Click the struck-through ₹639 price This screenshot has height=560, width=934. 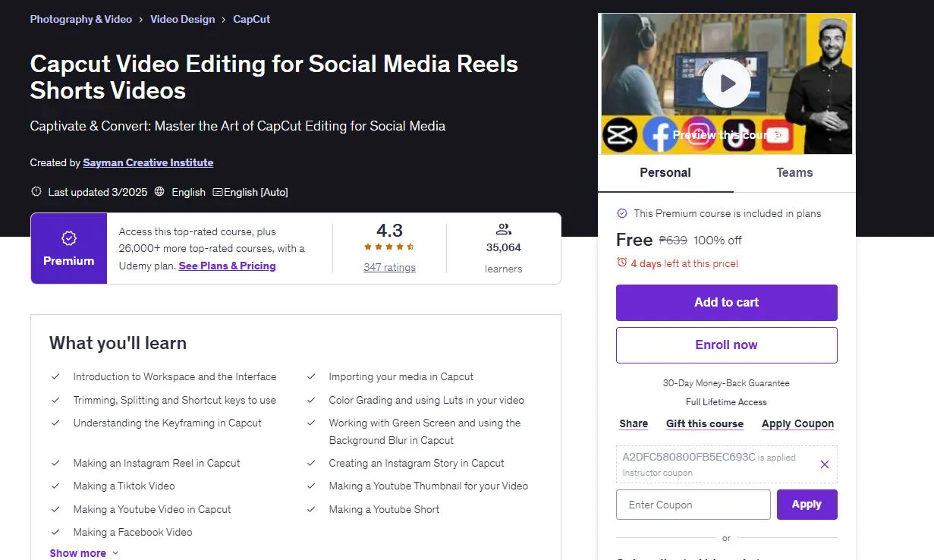(x=672, y=240)
